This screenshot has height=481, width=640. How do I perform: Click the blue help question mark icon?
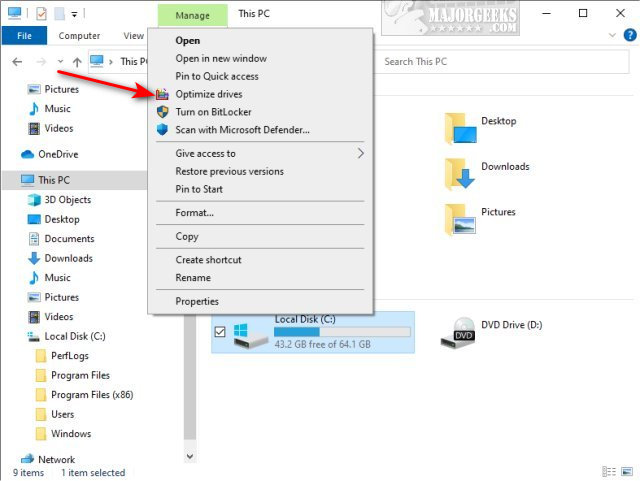click(x=630, y=35)
